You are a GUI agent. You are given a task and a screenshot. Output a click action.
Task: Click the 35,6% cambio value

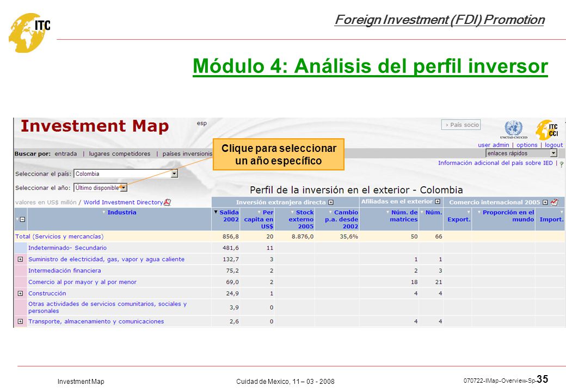coord(349,237)
